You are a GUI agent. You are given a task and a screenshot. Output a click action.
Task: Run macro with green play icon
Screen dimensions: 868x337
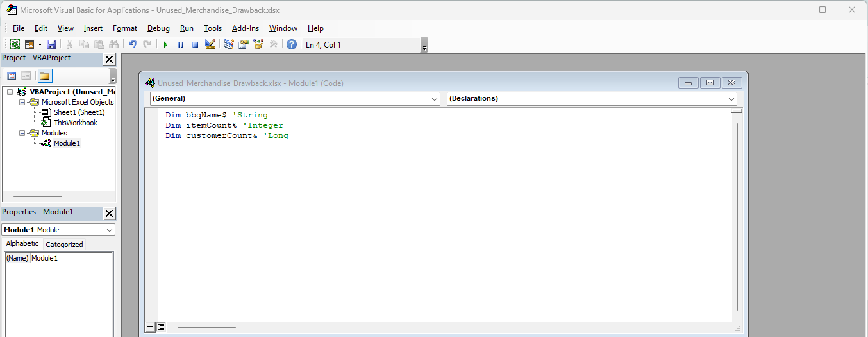coord(165,44)
